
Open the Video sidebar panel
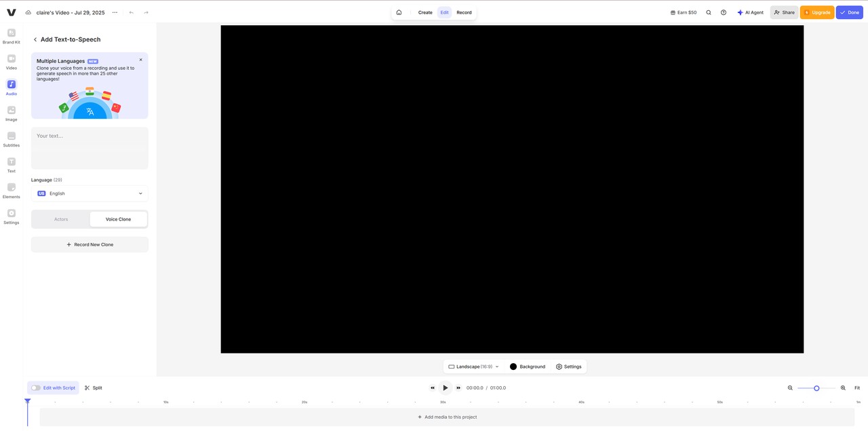point(12,62)
